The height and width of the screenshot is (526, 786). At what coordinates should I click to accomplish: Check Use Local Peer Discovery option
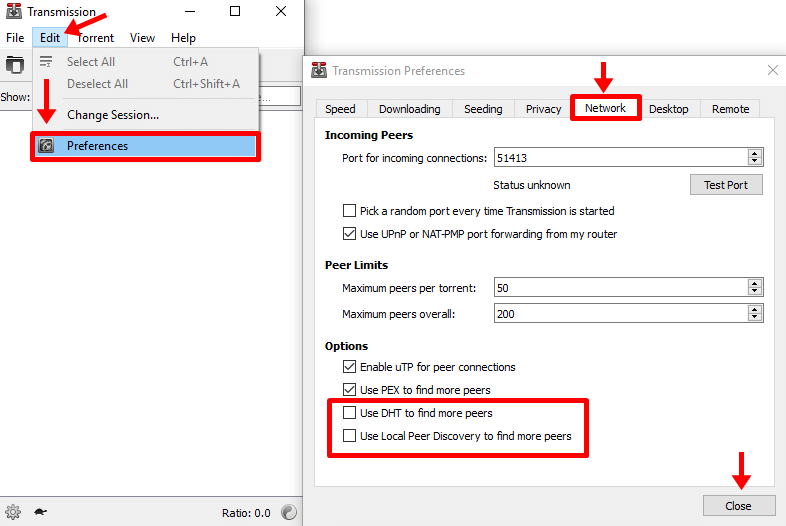click(349, 436)
